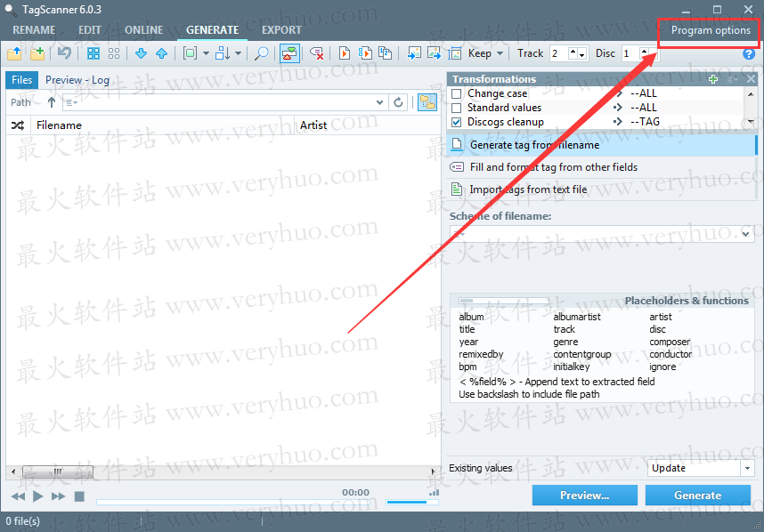Click the picture with blue down arrow icon

point(414,53)
